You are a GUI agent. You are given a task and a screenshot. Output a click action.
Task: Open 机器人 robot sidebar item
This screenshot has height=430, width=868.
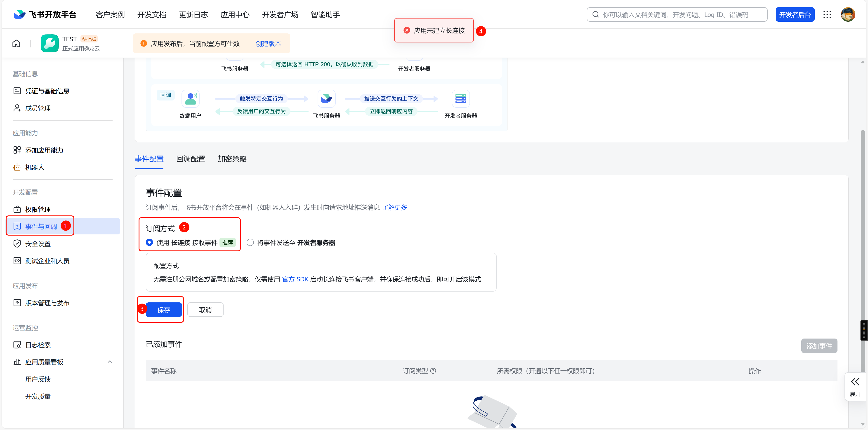[34, 167]
